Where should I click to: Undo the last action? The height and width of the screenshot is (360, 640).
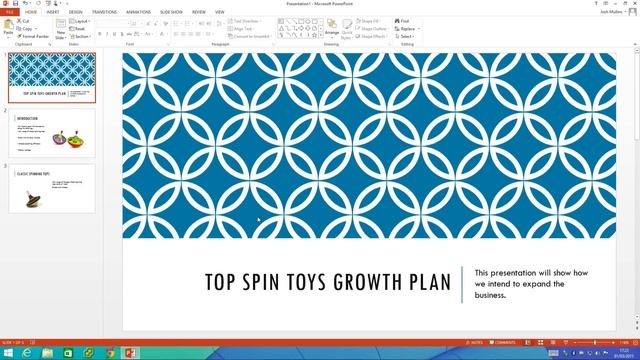pos(25,3)
